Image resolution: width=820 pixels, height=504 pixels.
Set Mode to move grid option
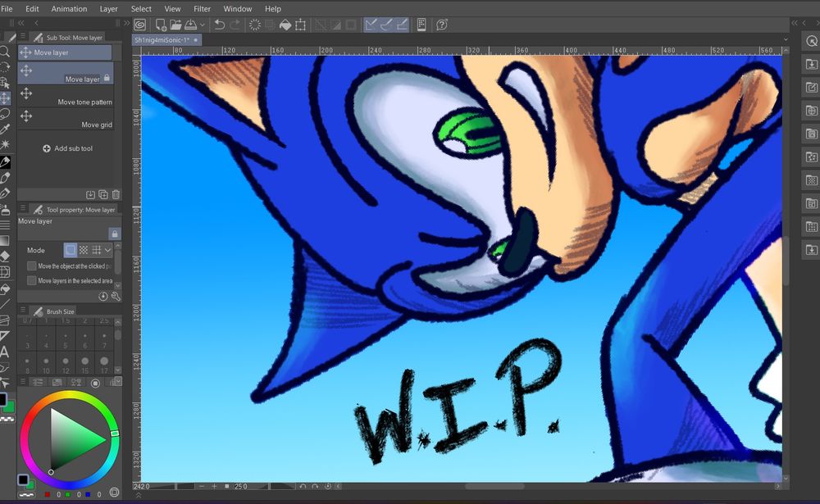(96, 250)
